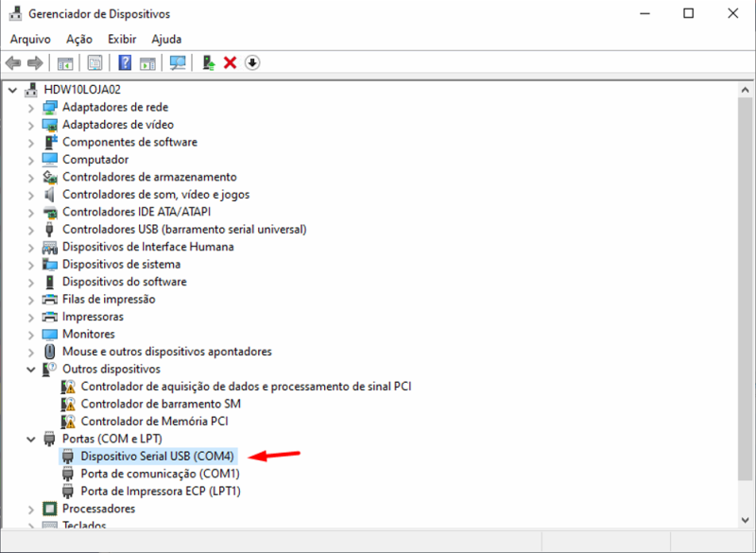756x553 pixels.
Task: Show the action pane toolbar icon
Action: 147,62
